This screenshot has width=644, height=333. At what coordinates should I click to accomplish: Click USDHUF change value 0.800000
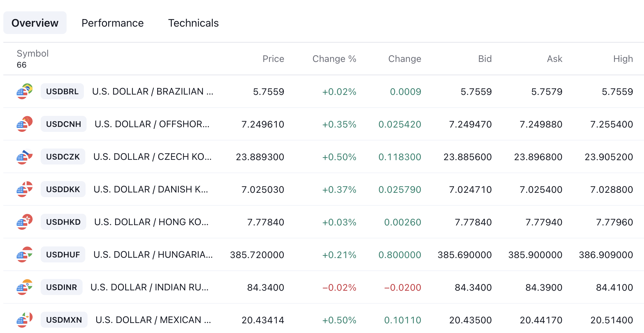point(400,255)
